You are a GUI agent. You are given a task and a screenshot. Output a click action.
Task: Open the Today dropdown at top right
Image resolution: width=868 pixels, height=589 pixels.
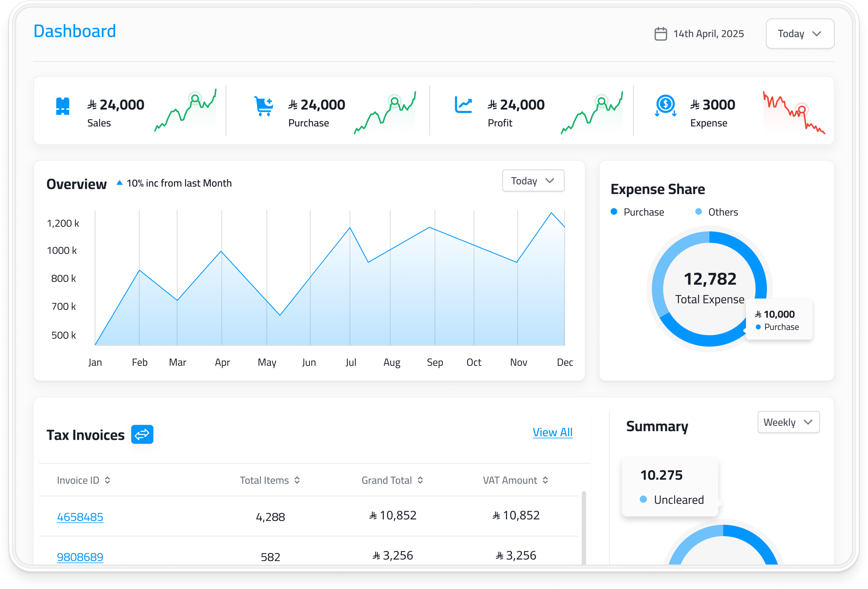pyautogui.click(x=800, y=34)
